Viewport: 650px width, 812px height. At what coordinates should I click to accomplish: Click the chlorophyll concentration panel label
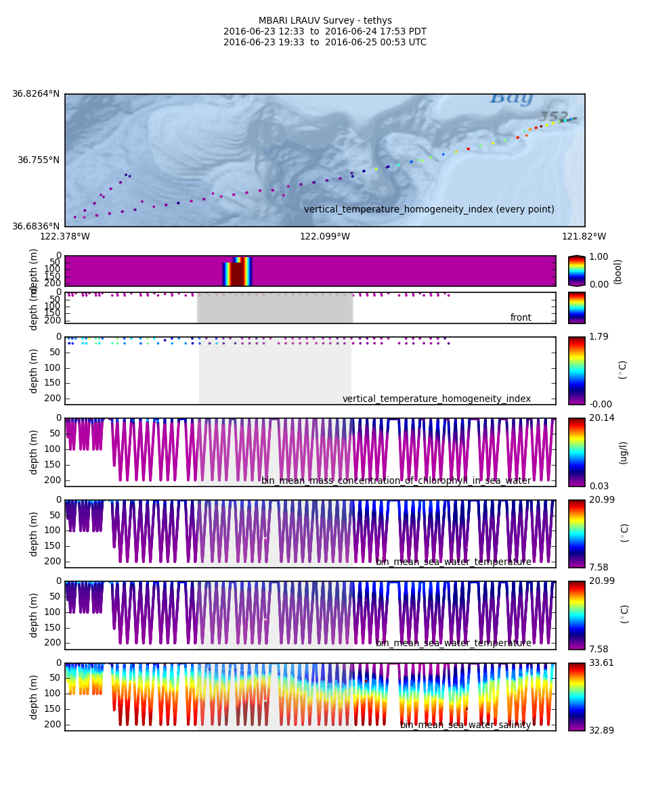396,481
